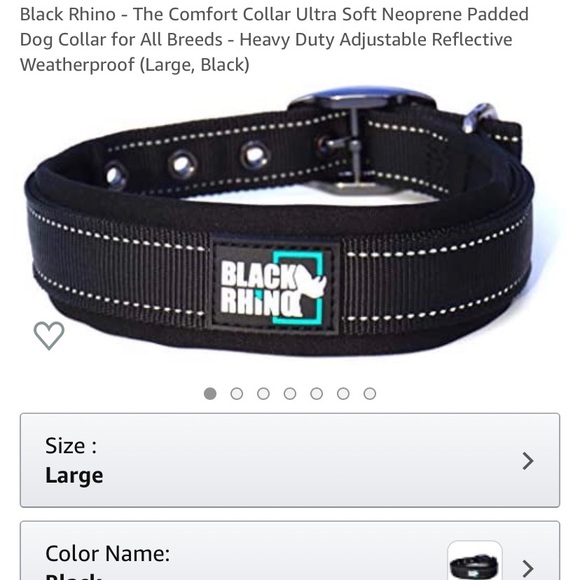
Task: Click the 'Large' size value text
Action: [x=74, y=476]
